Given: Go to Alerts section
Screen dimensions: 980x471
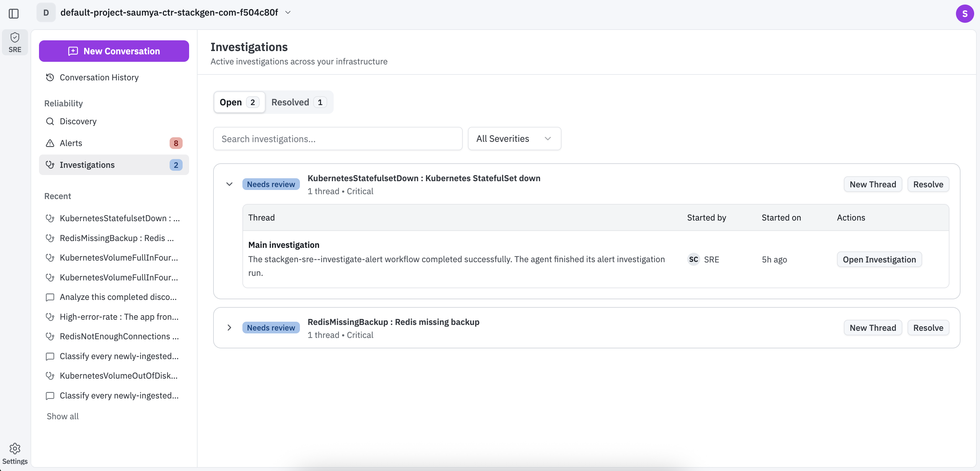Looking at the screenshot, I should [114, 143].
